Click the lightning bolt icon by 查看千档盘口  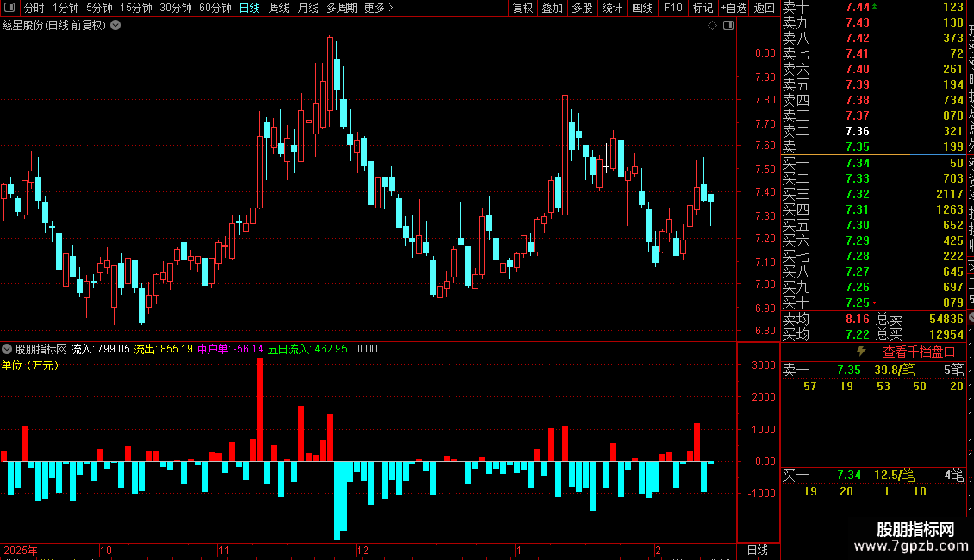pos(862,352)
